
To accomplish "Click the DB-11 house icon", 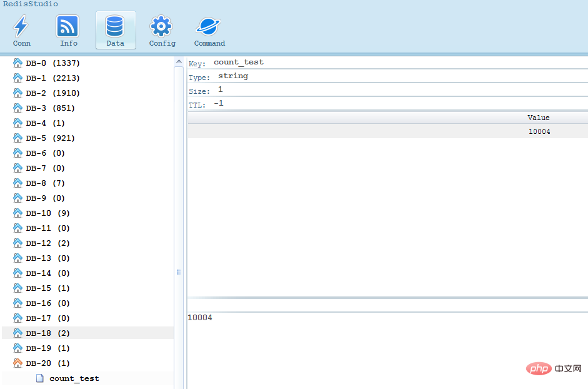I will pyautogui.click(x=17, y=228).
